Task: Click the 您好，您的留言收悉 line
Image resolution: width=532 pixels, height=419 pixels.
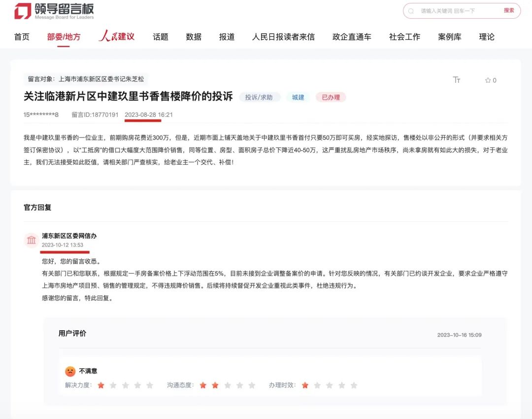Action: [x=71, y=261]
